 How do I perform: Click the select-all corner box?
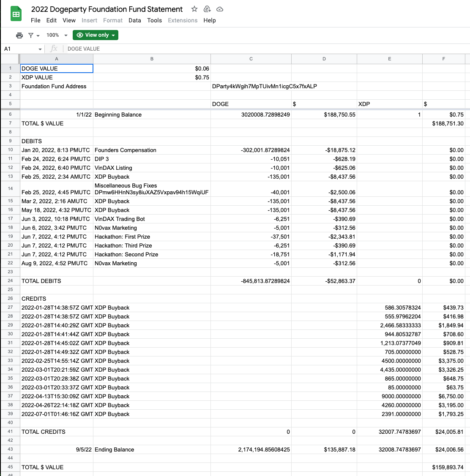pos(10,59)
